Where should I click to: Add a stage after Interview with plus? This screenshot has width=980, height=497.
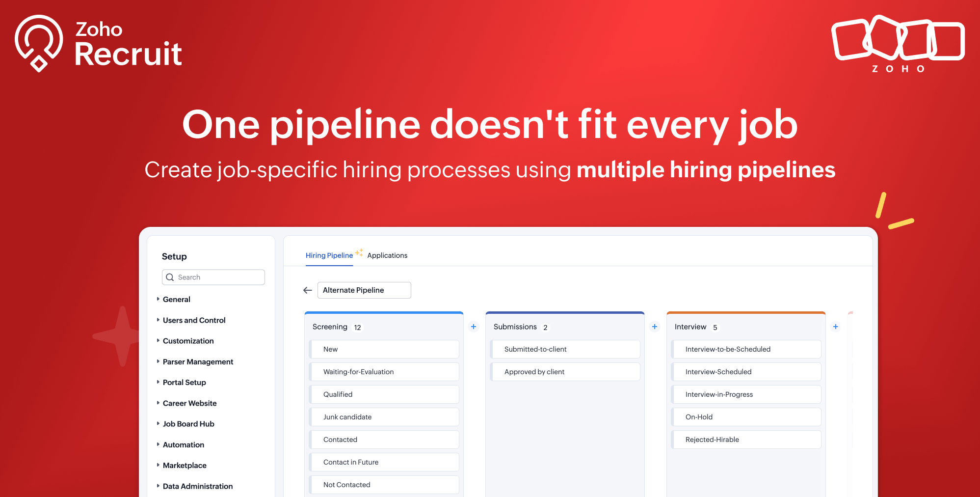tap(836, 327)
